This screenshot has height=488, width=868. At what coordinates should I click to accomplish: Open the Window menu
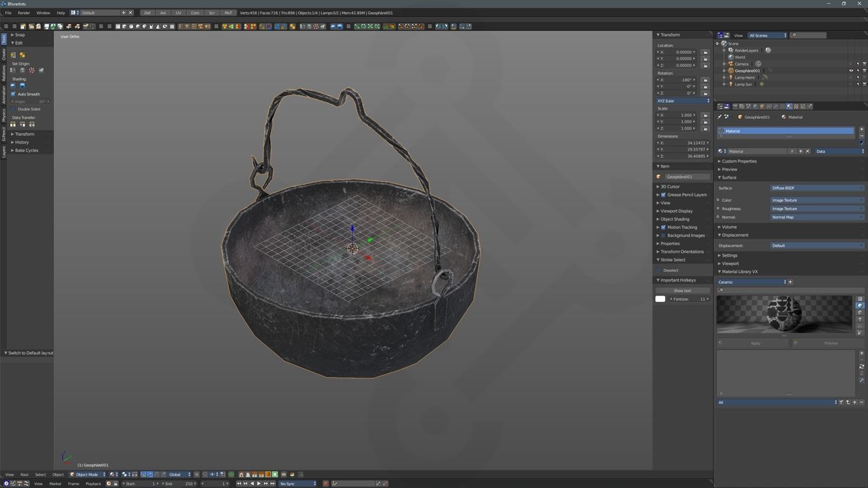click(43, 13)
